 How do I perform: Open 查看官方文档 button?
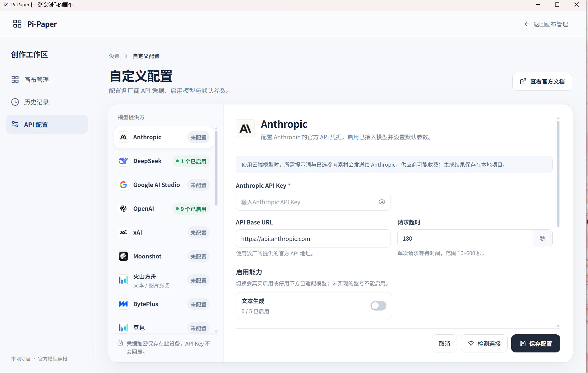pyautogui.click(x=542, y=81)
